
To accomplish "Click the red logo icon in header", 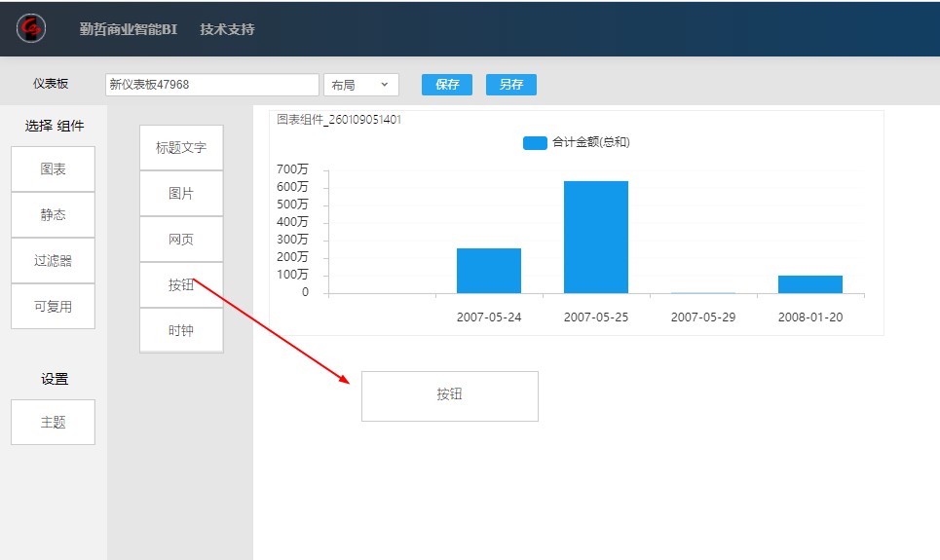I will coord(31,28).
